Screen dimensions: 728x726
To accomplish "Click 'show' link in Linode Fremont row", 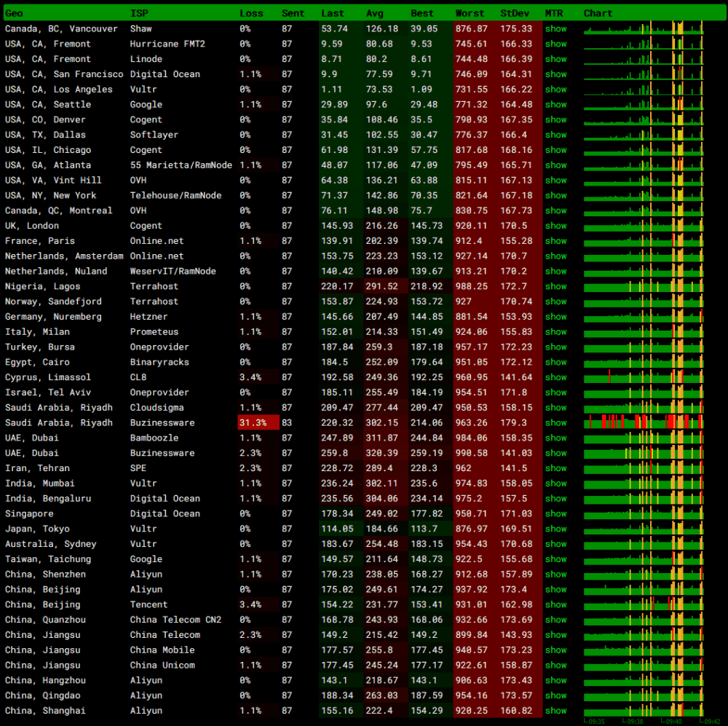I will pos(555,59).
